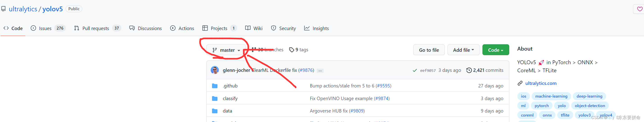This screenshot has height=122, width=644.
Task: View the branches list link
Action: (267, 50)
